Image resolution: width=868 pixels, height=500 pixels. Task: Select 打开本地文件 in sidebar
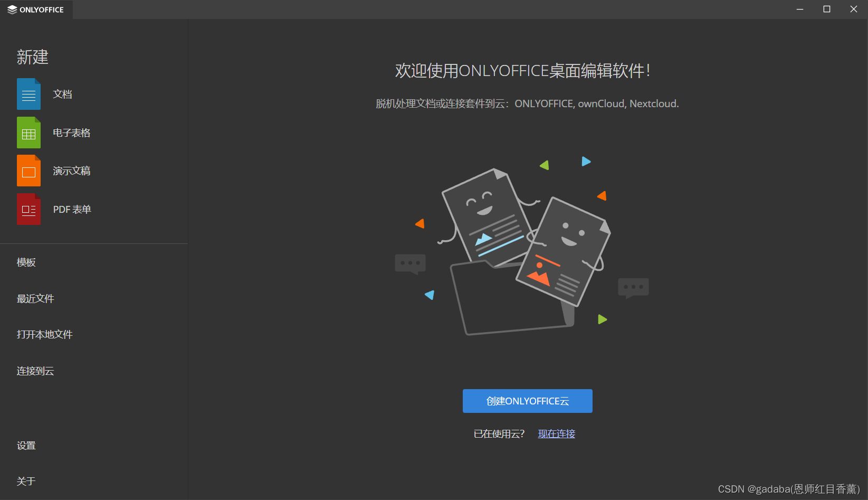click(x=44, y=335)
